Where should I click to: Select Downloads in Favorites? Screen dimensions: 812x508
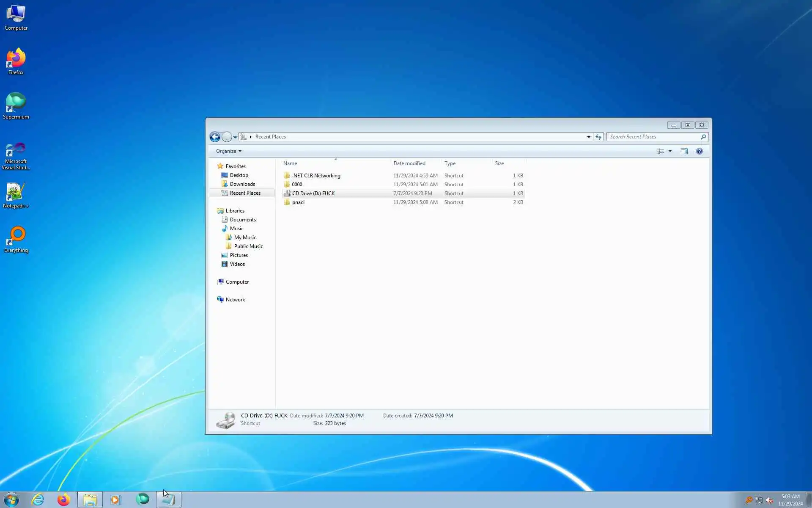tap(242, 184)
